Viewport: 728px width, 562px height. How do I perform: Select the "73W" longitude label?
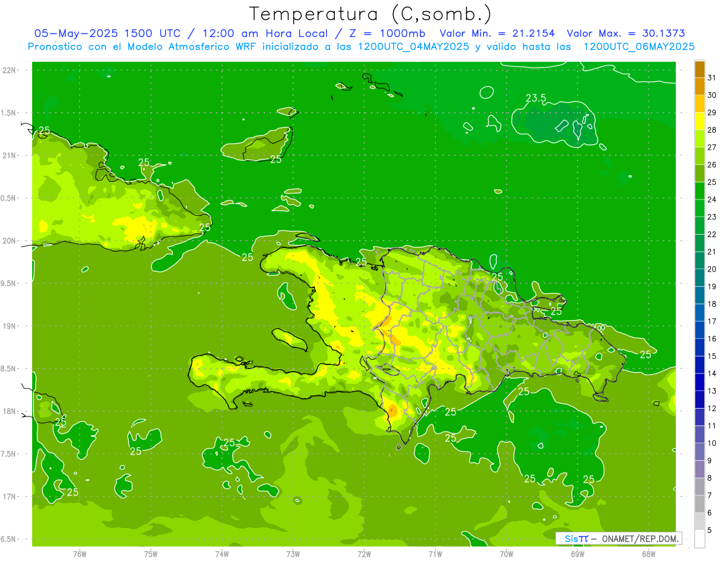pyautogui.click(x=293, y=554)
